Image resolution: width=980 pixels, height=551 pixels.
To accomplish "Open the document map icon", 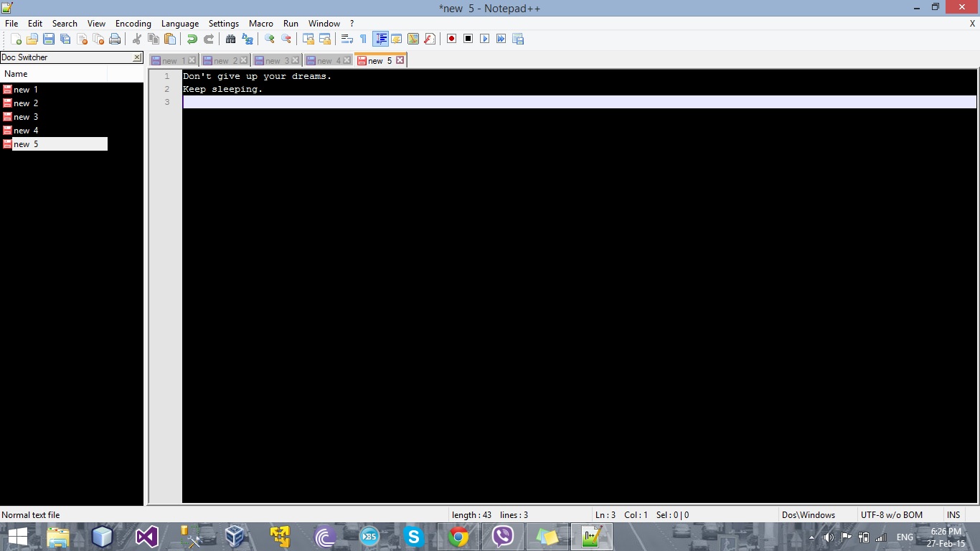I will 413,39.
